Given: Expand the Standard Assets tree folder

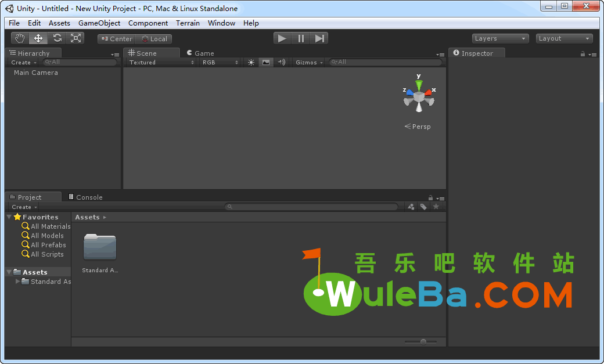Looking at the screenshot, I should [18, 281].
